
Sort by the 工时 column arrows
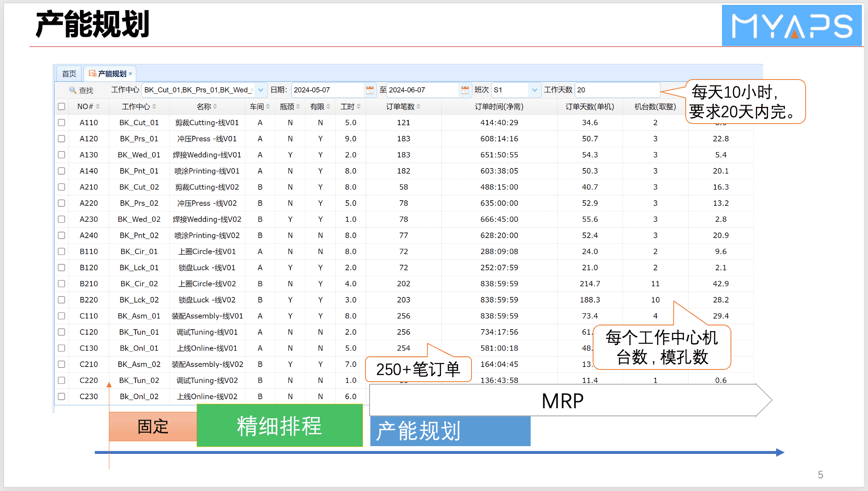[359, 106]
